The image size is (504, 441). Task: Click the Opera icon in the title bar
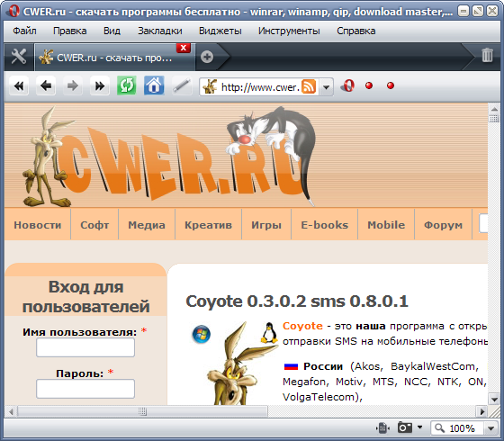pyautogui.click(x=13, y=12)
